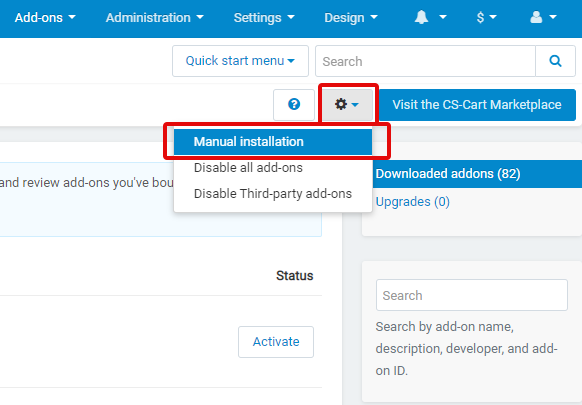Choose Disable Third-party add-ons
This screenshot has width=582, height=405.
tap(273, 193)
